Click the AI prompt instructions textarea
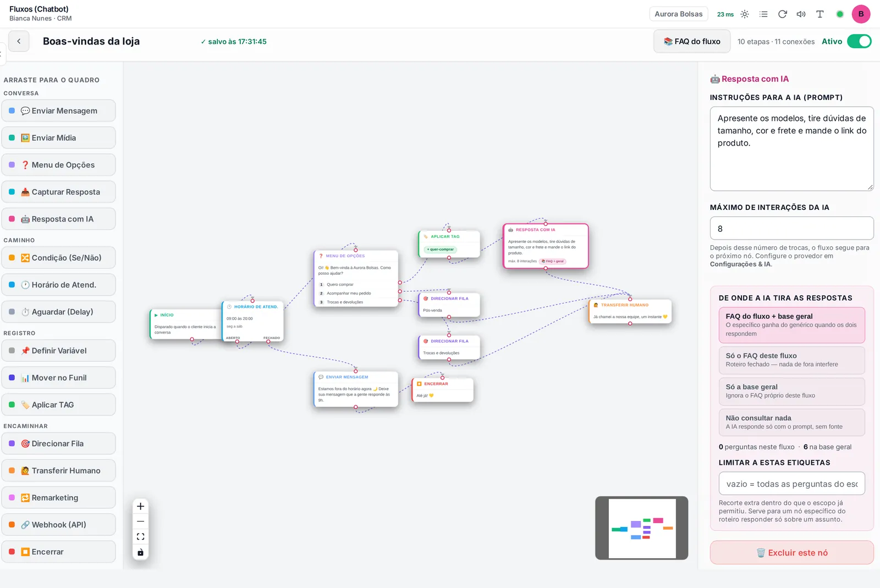The height and width of the screenshot is (588, 880). pos(791,149)
